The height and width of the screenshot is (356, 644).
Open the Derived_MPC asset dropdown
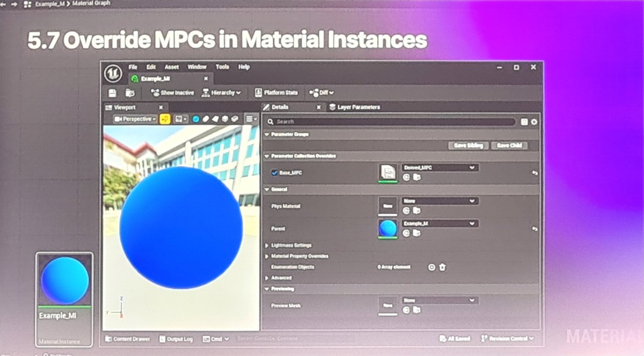pos(440,168)
